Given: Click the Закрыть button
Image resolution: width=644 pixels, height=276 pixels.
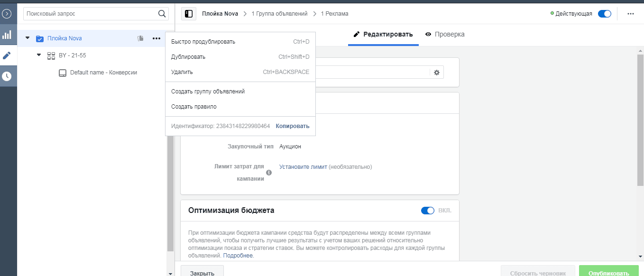Looking at the screenshot, I should click(202, 272).
